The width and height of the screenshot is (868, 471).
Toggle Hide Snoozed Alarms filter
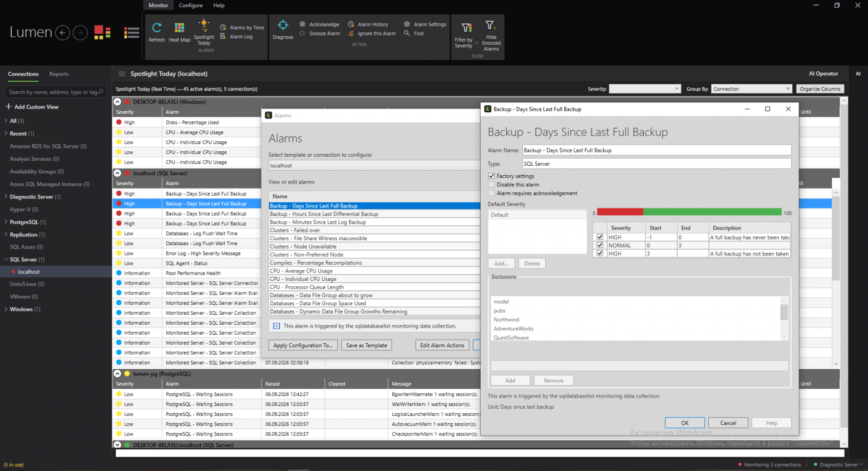491,36
